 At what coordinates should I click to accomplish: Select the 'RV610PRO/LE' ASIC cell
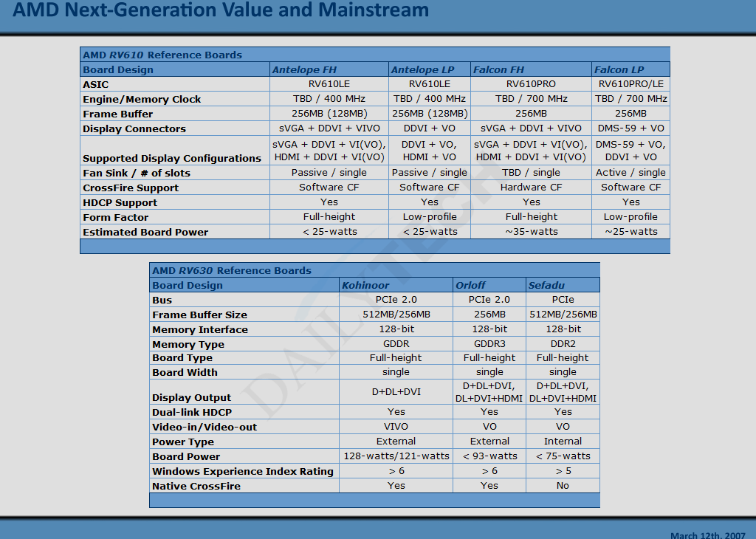click(630, 84)
